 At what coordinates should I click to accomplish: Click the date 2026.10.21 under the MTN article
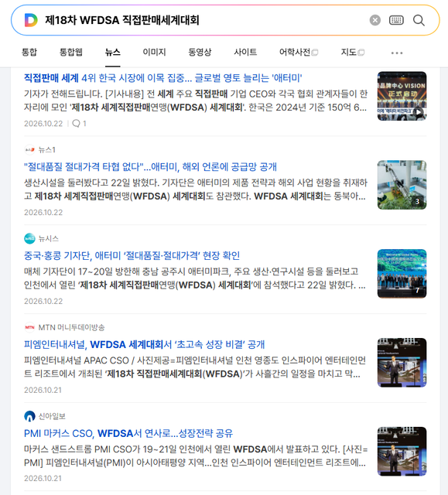(43, 390)
